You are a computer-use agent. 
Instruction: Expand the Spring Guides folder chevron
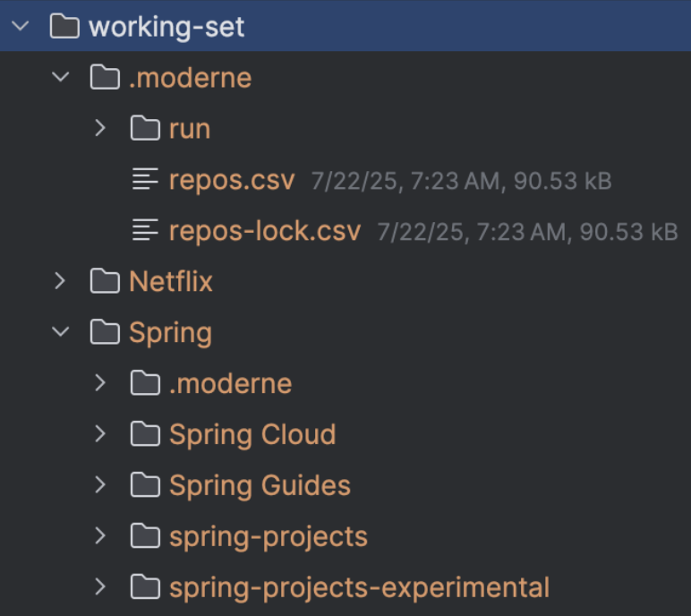(100, 485)
